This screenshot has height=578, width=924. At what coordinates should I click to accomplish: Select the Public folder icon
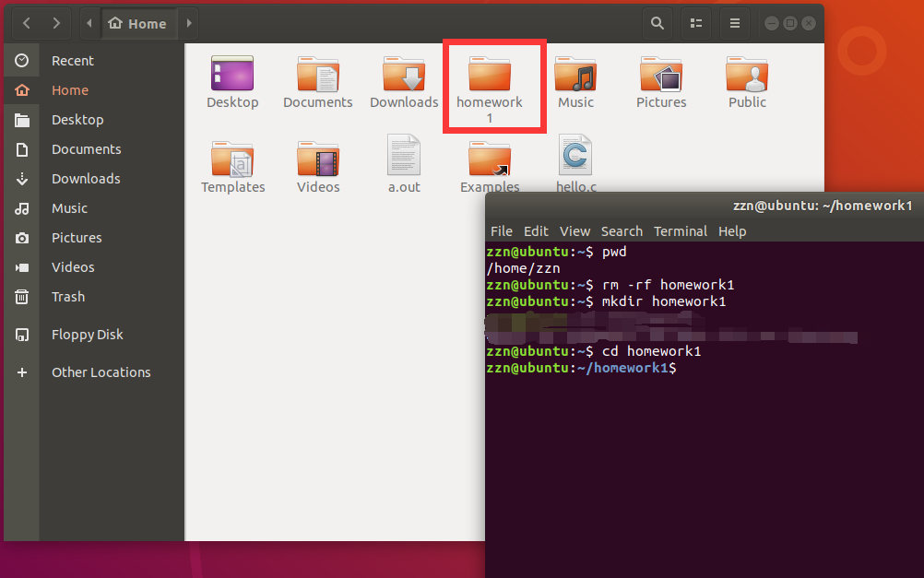point(747,74)
